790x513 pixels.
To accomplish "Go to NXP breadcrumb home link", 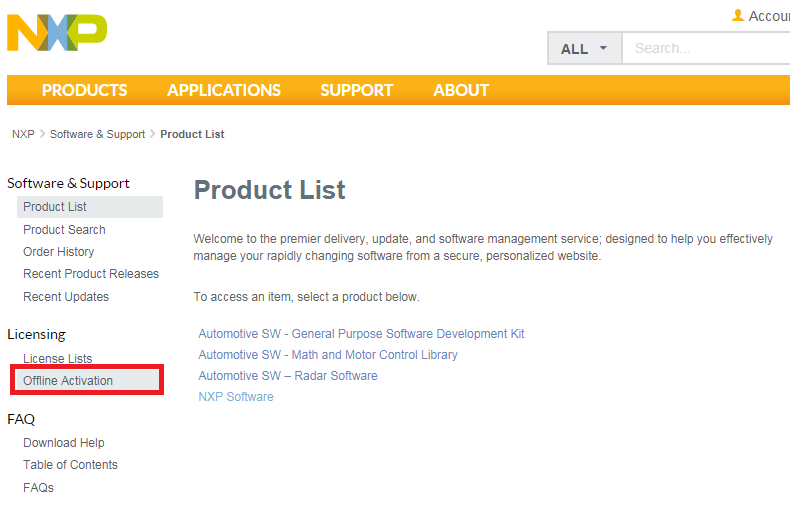I will (x=23, y=134).
